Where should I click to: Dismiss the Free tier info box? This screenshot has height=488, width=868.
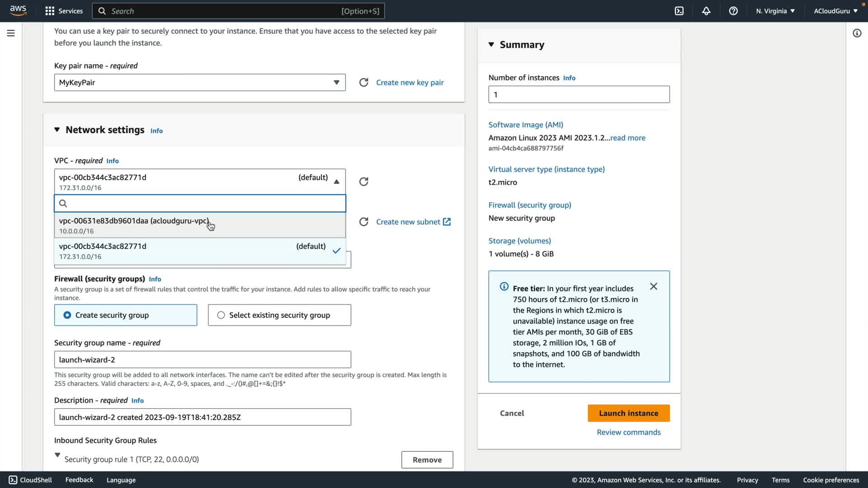pos(653,286)
